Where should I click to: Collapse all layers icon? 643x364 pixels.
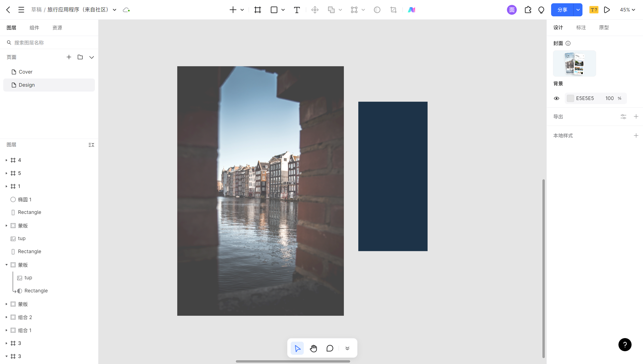click(91, 145)
